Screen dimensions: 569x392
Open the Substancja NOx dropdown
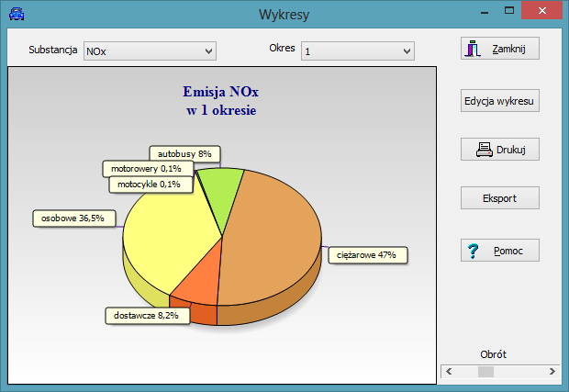pos(150,50)
